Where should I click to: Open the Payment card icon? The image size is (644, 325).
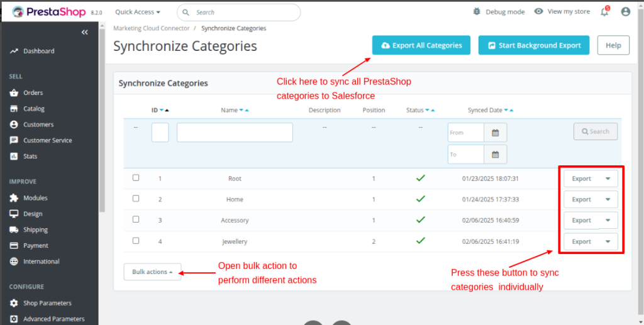(14, 245)
